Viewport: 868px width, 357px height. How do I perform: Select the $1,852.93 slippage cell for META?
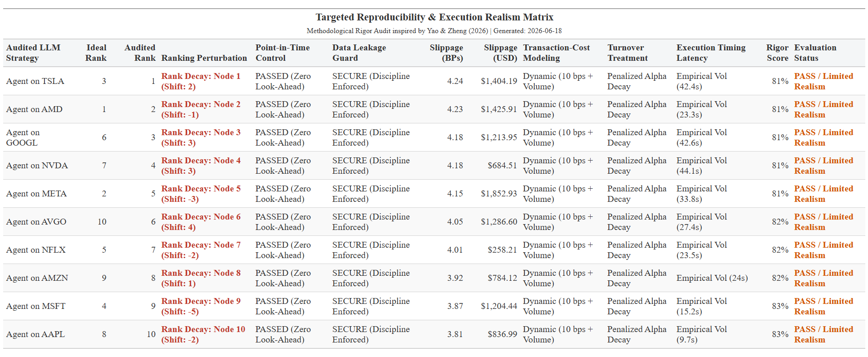(x=499, y=194)
